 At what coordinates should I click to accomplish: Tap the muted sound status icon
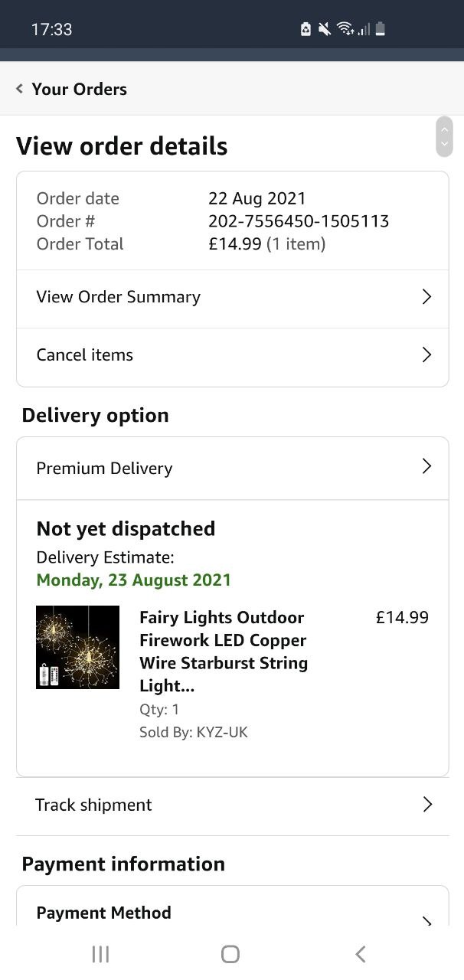point(325,29)
